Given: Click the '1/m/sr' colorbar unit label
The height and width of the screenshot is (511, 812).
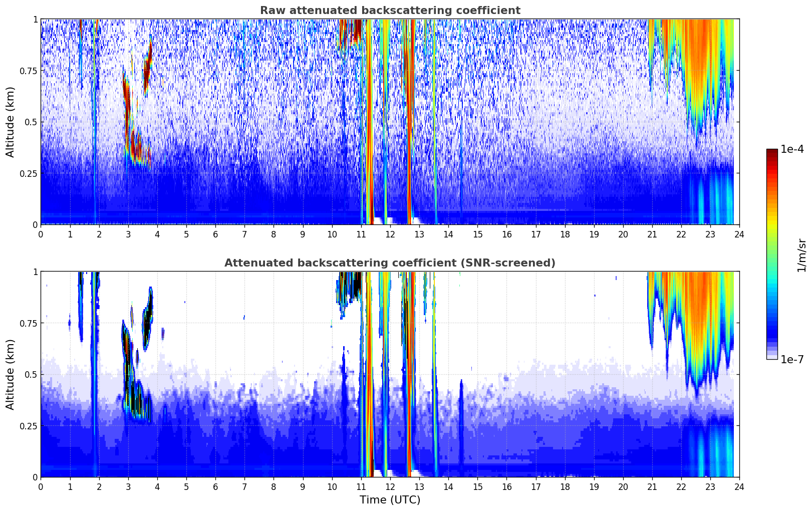Looking at the screenshot, I should (801, 254).
